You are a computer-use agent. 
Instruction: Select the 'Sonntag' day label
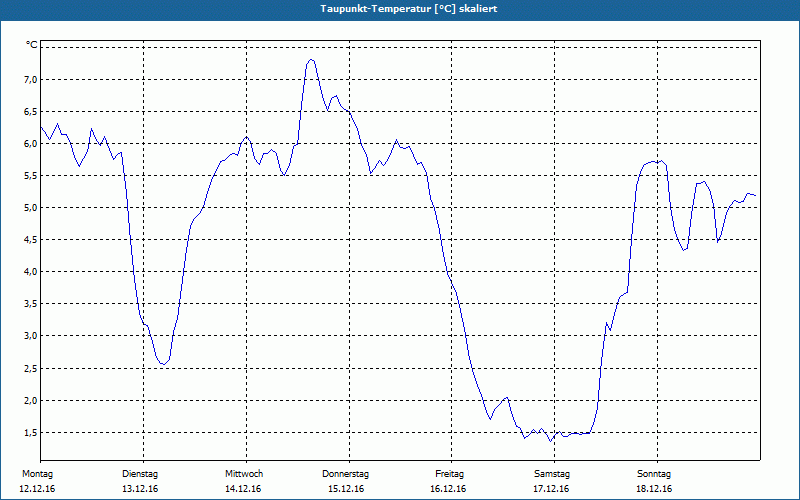[654, 474]
